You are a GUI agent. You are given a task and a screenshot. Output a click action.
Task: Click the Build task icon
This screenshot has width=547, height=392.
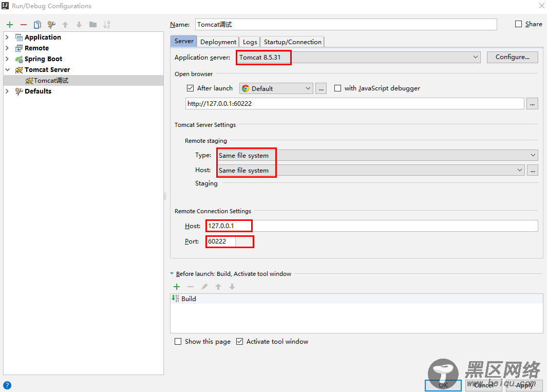tap(175, 298)
